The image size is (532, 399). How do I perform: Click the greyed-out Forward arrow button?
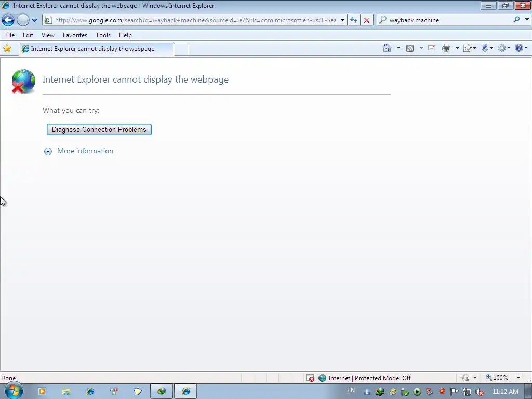pos(23,20)
